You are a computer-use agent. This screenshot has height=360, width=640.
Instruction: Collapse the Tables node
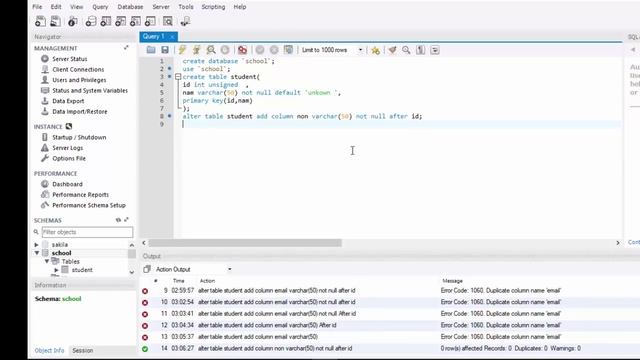tap(47, 261)
